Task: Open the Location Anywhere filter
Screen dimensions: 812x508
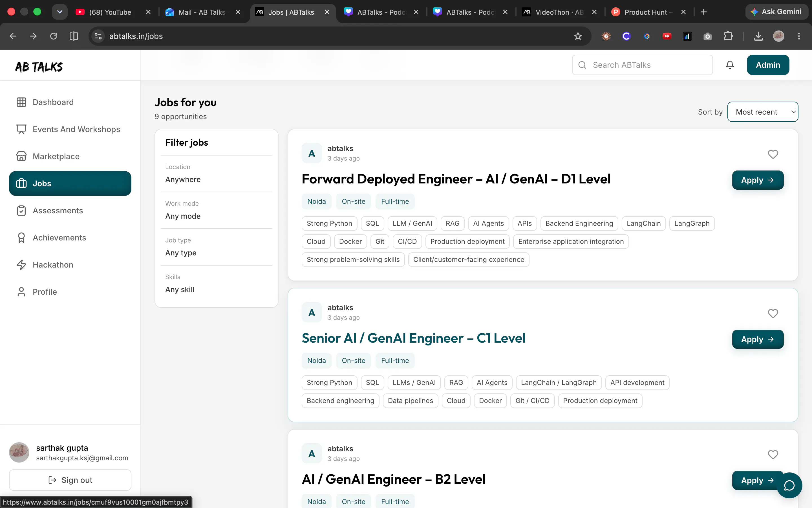Action: point(217,174)
